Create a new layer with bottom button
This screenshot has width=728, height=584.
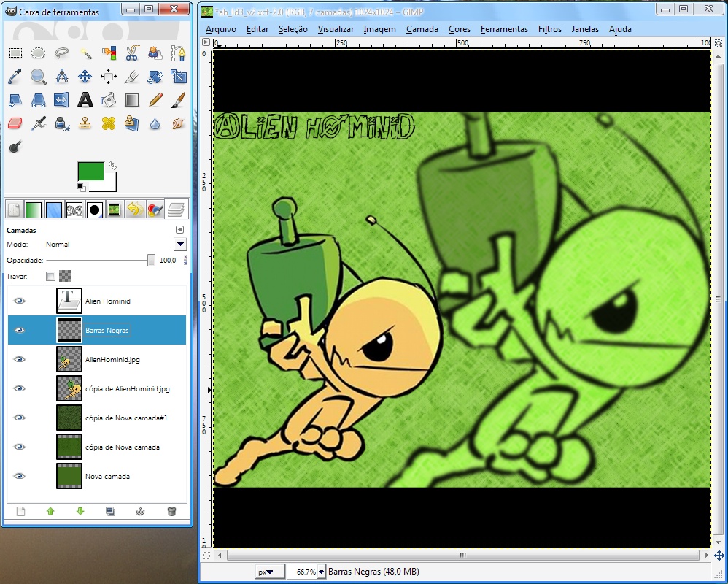20,512
